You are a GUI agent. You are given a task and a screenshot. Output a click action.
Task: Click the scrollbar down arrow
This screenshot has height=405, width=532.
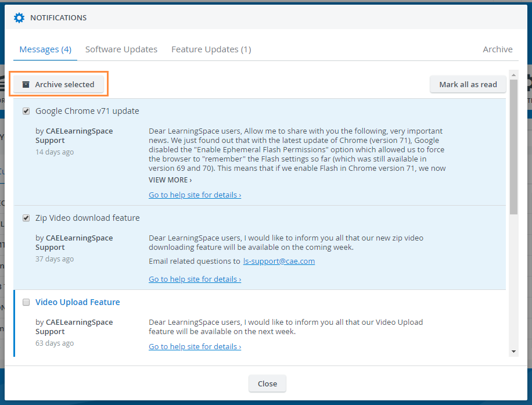point(513,352)
